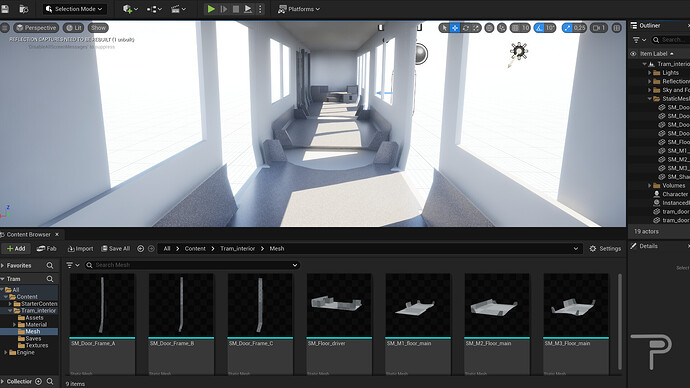Open the Quick Add to project dropdown

point(130,9)
